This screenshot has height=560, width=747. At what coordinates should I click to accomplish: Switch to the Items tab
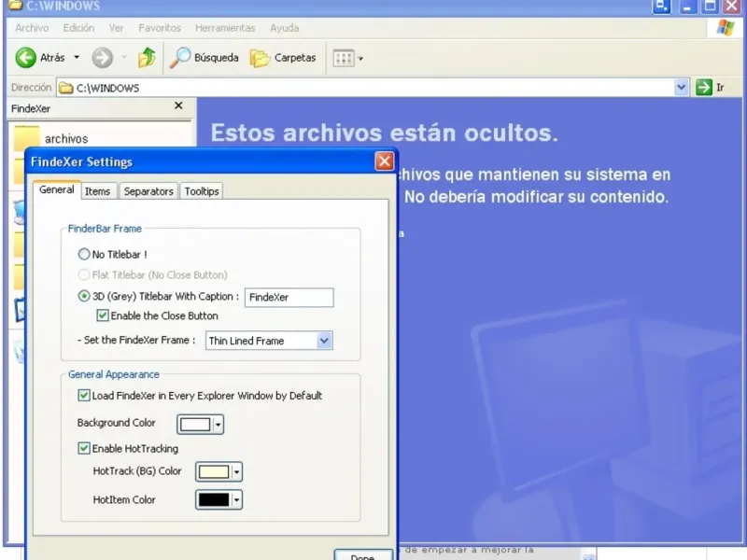(98, 191)
